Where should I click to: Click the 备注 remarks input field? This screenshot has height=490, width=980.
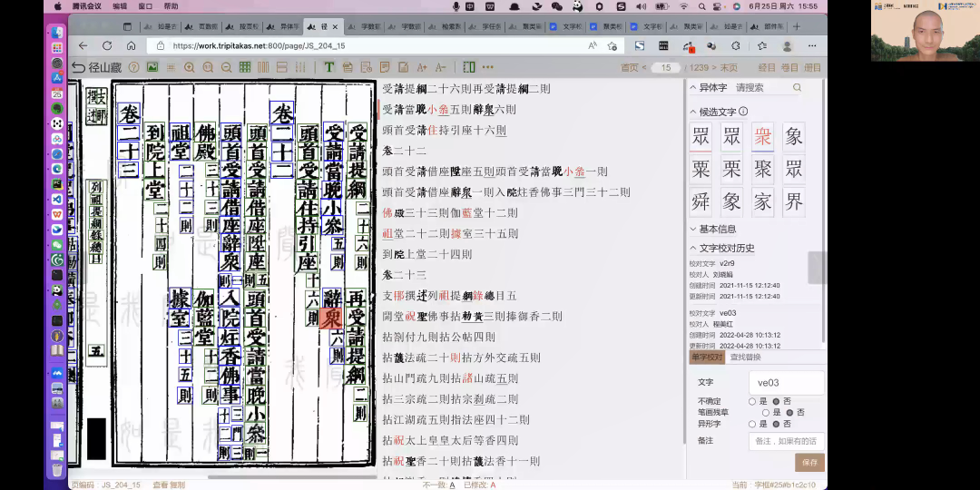coord(786,441)
